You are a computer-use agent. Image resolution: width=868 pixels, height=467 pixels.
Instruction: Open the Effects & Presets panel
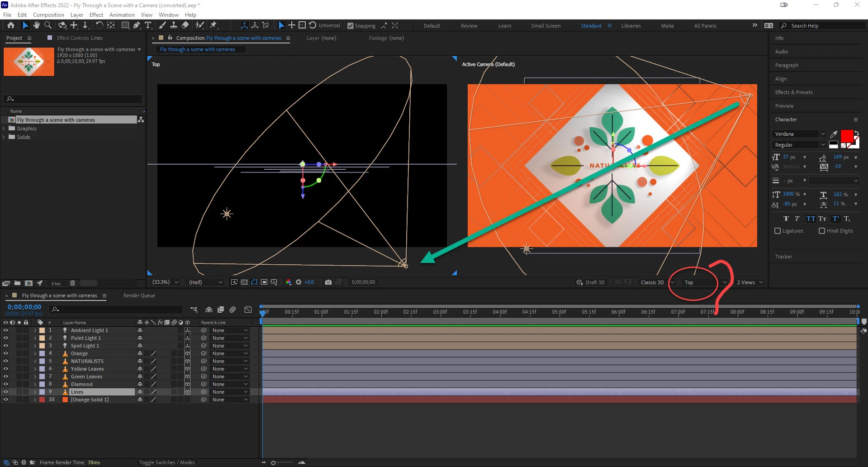[x=794, y=92]
